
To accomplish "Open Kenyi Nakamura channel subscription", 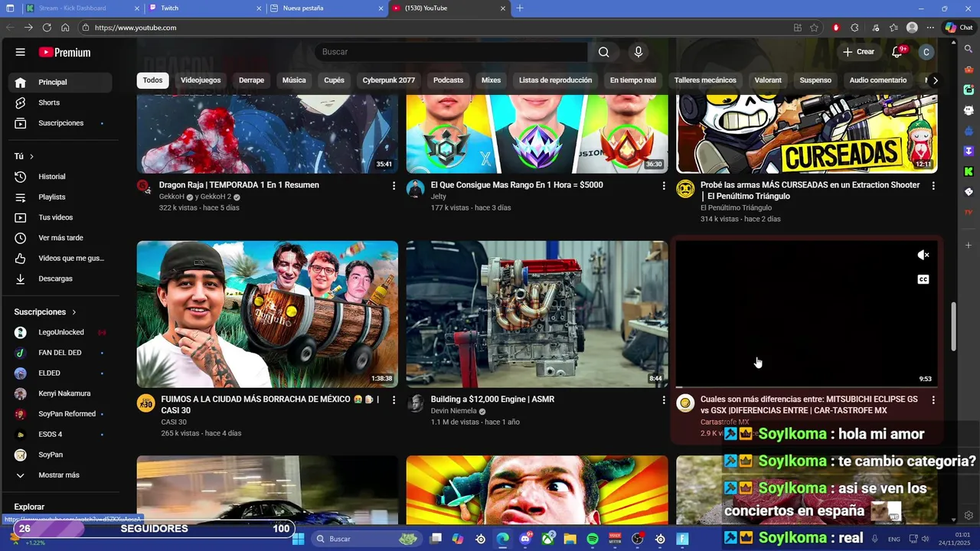I will [60, 393].
